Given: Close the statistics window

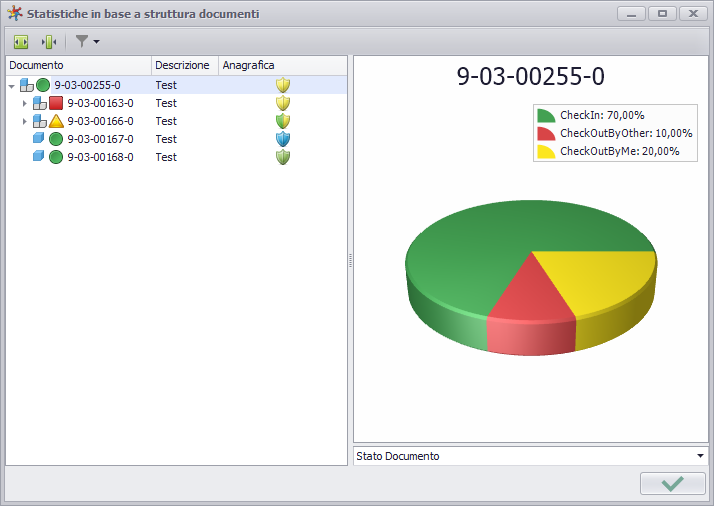Looking at the screenshot, I should (x=693, y=14).
